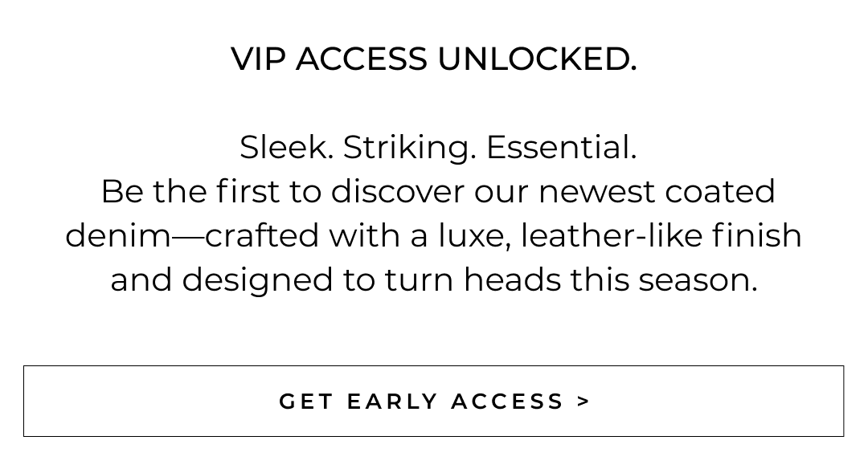Select the word "Sleek." in the tagline
The height and width of the screenshot is (473, 868).
click(x=286, y=147)
